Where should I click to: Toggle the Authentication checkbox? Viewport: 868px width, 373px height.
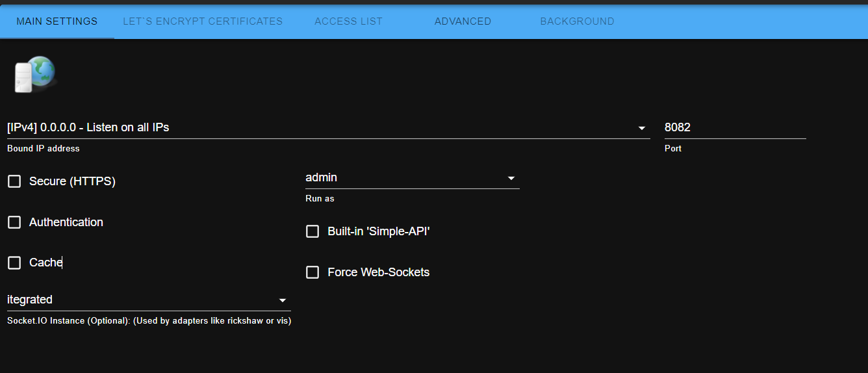pos(14,222)
